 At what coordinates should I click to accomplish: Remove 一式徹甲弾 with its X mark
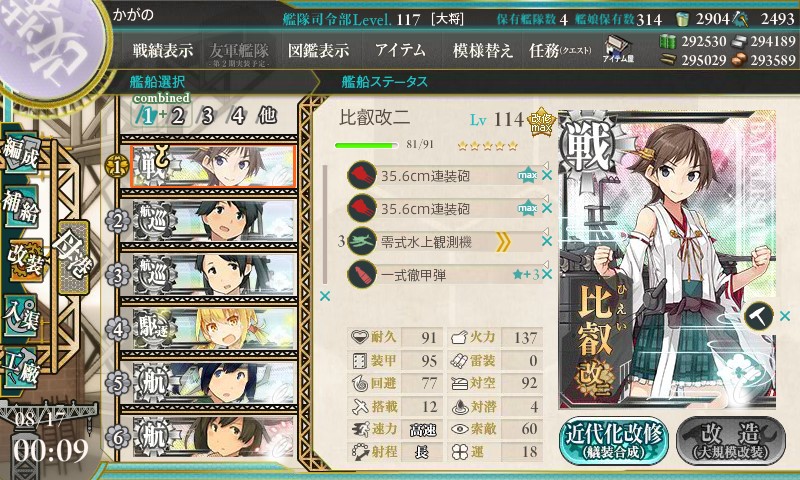(x=547, y=274)
